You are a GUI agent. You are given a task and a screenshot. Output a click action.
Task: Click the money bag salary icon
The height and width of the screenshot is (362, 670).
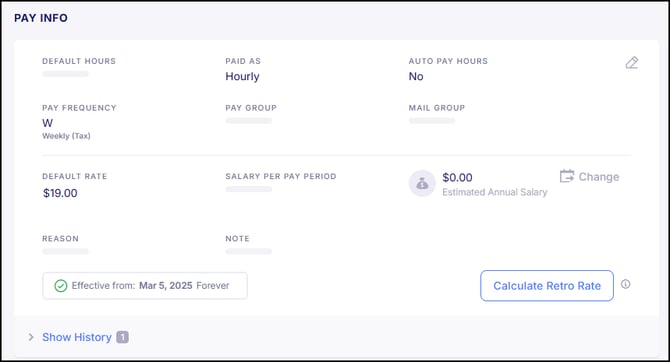pos(422,183)
